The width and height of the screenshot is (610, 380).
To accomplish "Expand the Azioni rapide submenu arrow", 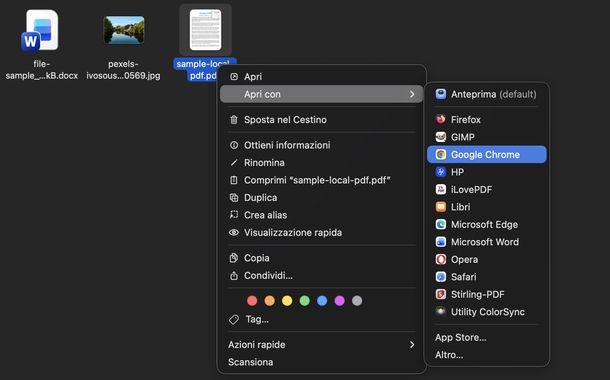I will pos(412,345).
